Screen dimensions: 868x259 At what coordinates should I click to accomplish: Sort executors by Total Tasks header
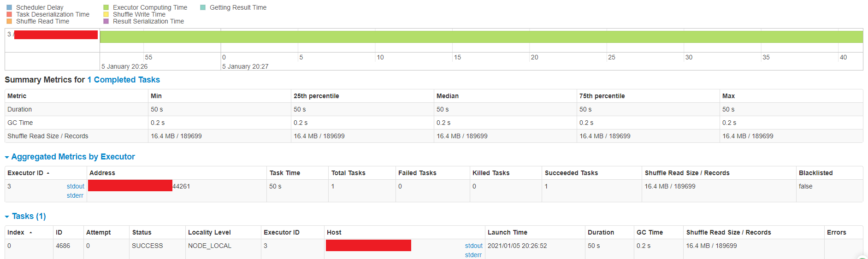348,173
